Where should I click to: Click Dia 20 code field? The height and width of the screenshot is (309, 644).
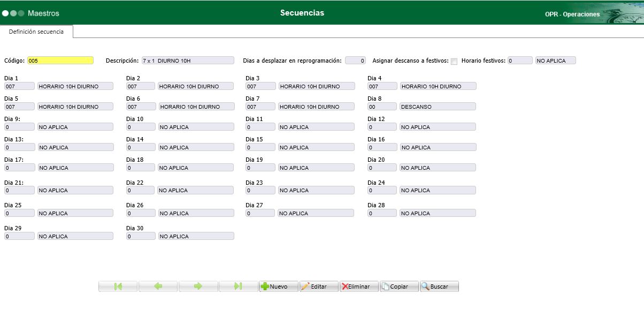[x=382, y=168]
